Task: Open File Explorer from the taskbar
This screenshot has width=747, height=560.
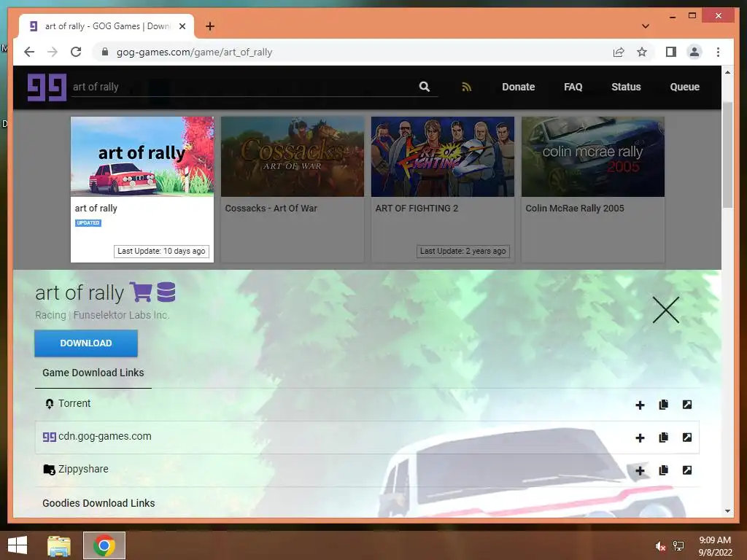Action: (59, 545)
